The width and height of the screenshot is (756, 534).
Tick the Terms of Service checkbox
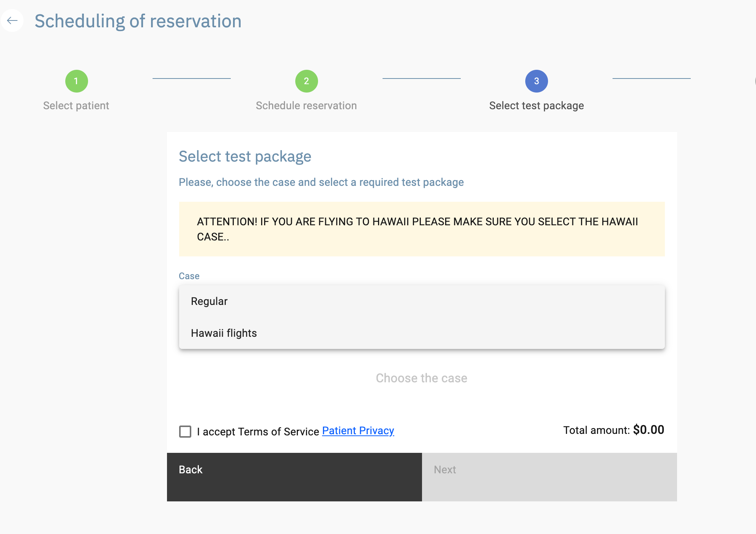(185, 431)
